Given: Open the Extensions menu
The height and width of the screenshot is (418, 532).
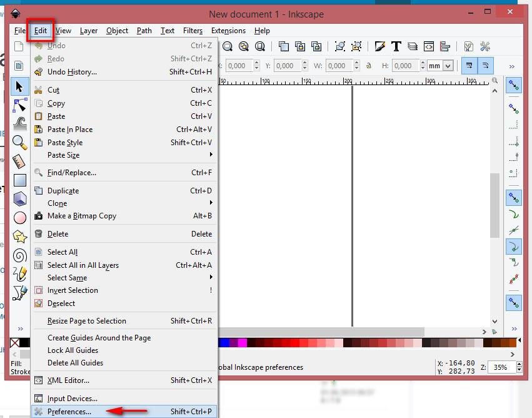Looking at the screenshot, I should (228, 31).
